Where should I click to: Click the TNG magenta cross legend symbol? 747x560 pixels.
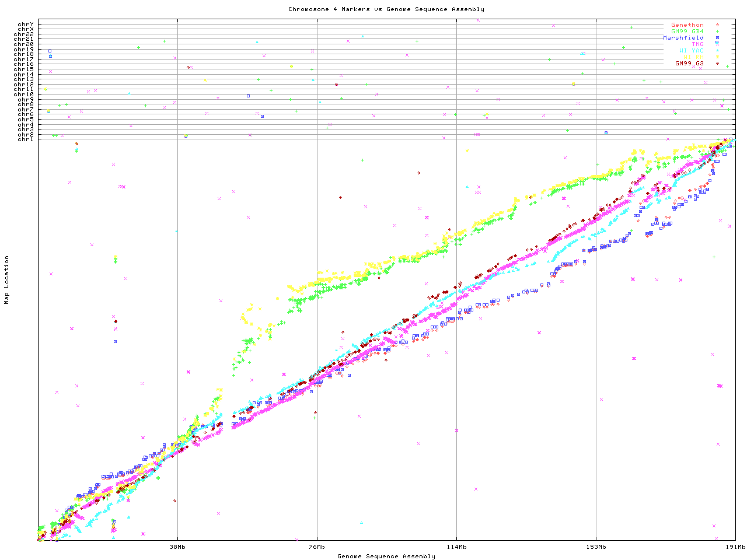click(717, 44)
